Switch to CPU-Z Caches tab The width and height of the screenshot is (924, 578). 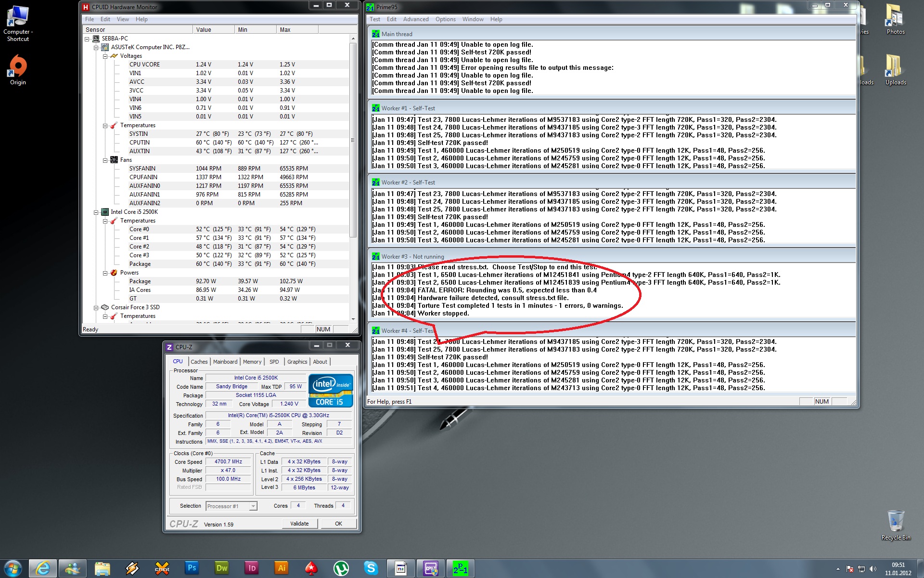pyautogui.click(x=199, y=362)
